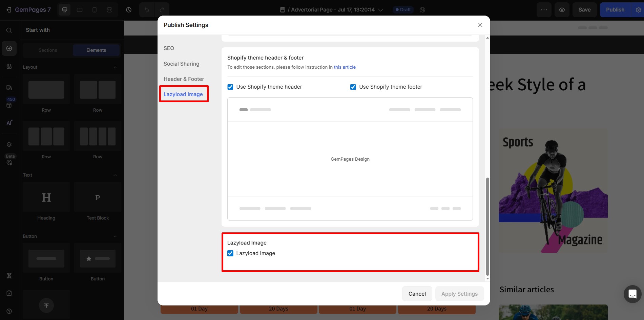Open the search panel in the left sidebar
Image resolution: width=644 pixels, height=320 pixels.
pos(9,30)
